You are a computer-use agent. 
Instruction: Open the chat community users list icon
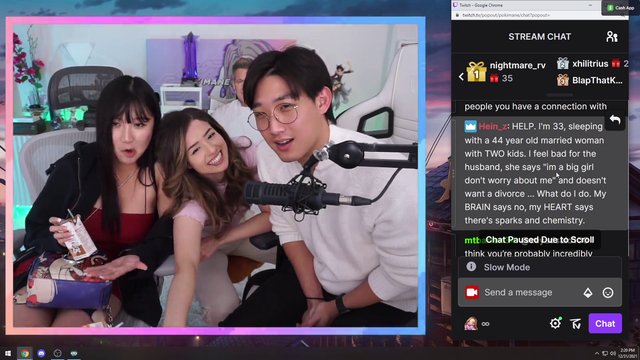pyautogui.click(x=611, y=37)
